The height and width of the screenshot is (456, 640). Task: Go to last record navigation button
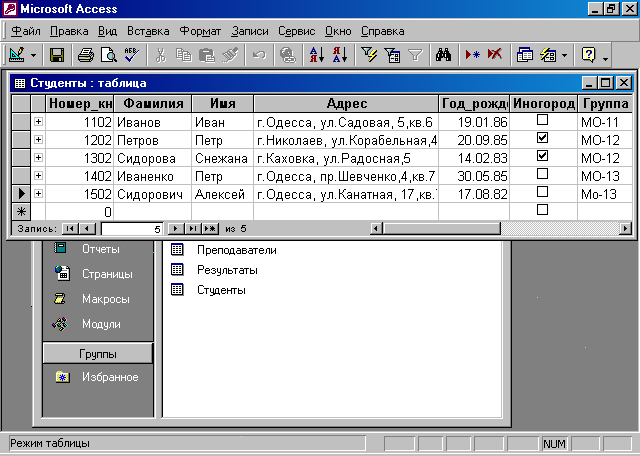193,229
